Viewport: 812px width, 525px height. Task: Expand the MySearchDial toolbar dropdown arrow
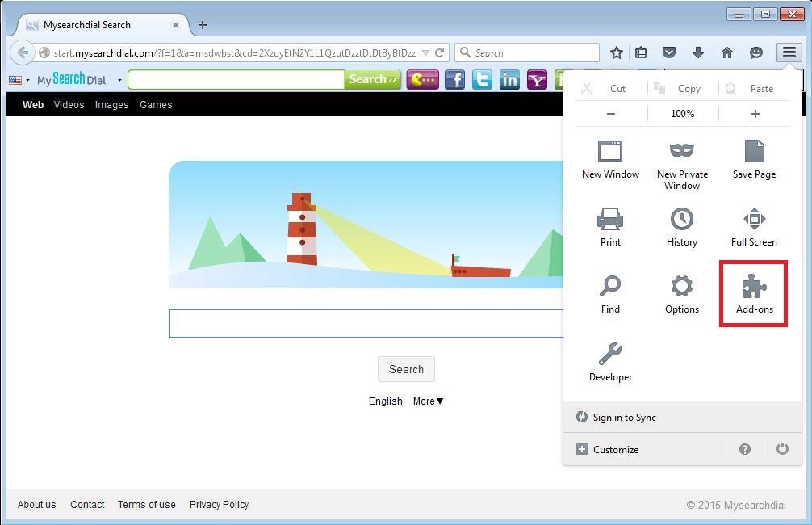(119, 80)
